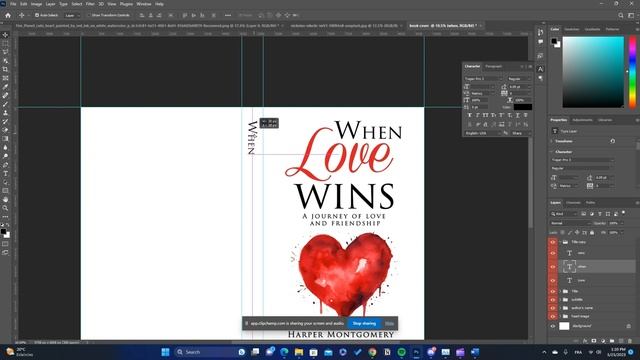Expand the Transform section in Properties
The height and width of the screenshot is (360, 640).
click(552, 141)
